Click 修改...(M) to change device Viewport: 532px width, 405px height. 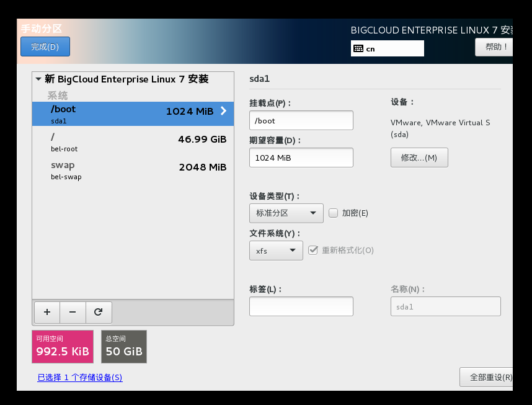click(x=419, y=157)
